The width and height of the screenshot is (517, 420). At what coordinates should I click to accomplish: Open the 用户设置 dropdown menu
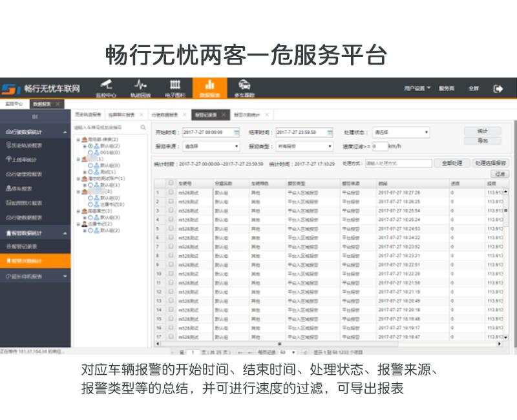coord(417,88)
